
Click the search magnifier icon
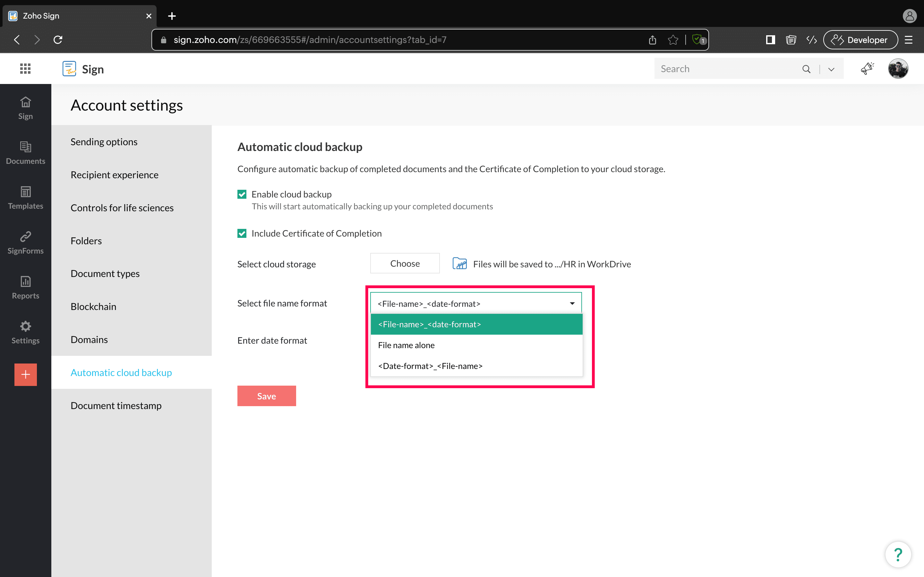tap(806, 69)
